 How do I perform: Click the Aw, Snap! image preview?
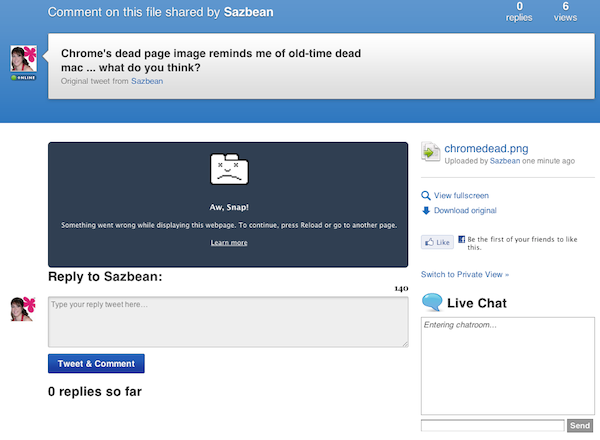tap(228, 204)
